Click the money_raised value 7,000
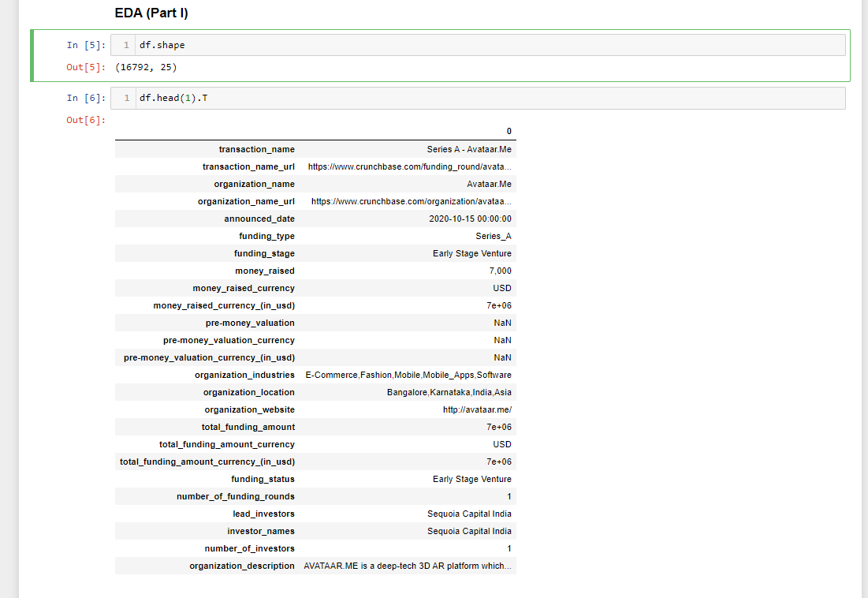Screen dimensions: 868x598 pos(500,271)
